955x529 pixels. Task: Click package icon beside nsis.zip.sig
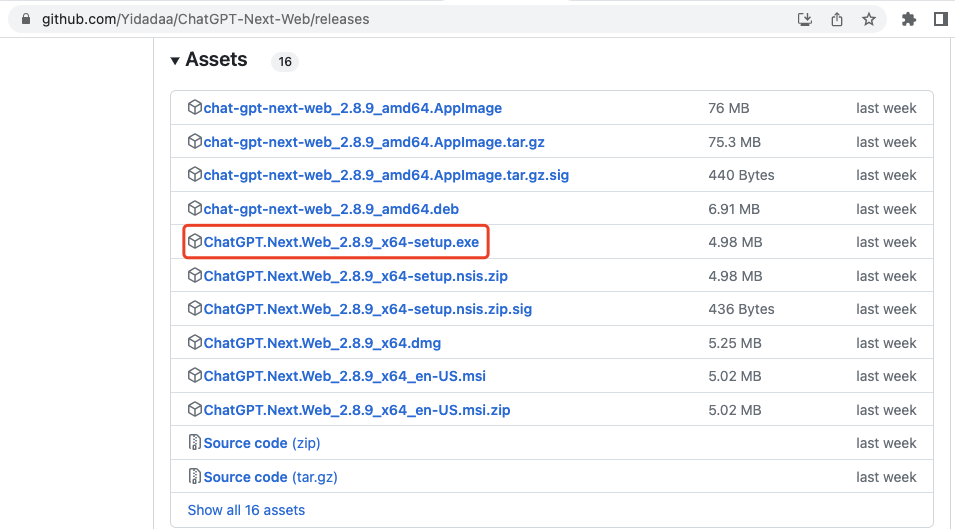point(194,308)
